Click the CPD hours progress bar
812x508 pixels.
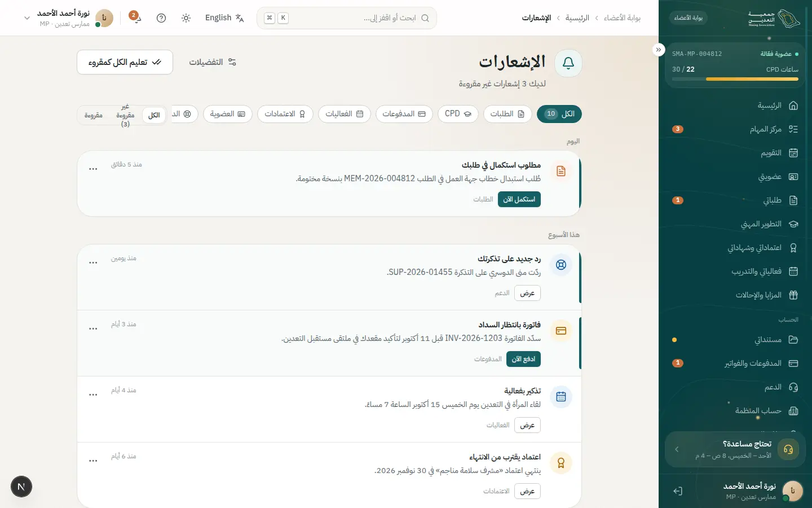click(x=735, y=79)
